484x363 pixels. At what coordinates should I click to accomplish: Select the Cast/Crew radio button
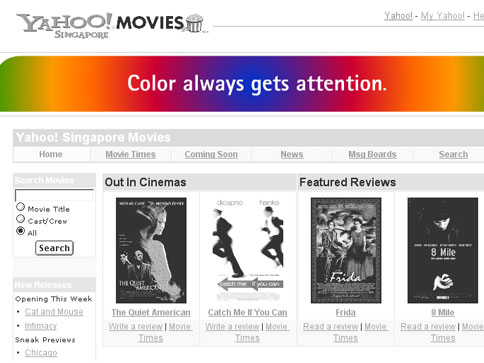(20, 219)
